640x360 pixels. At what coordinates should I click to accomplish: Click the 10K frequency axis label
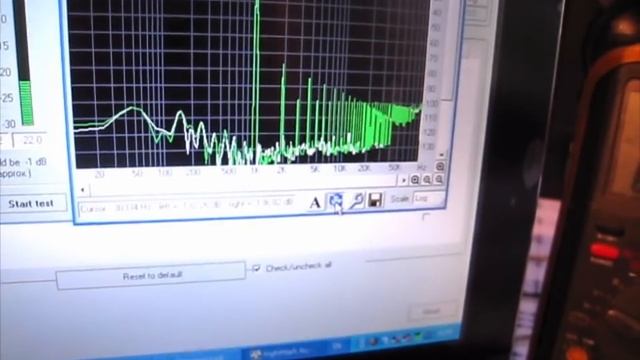pyautogui.click(x=340, y=169)
